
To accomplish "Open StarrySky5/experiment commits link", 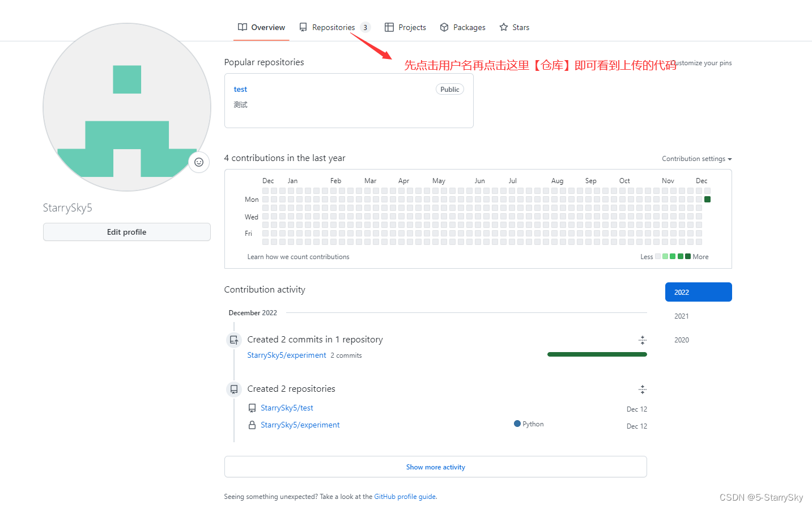I will pos(287,355).
